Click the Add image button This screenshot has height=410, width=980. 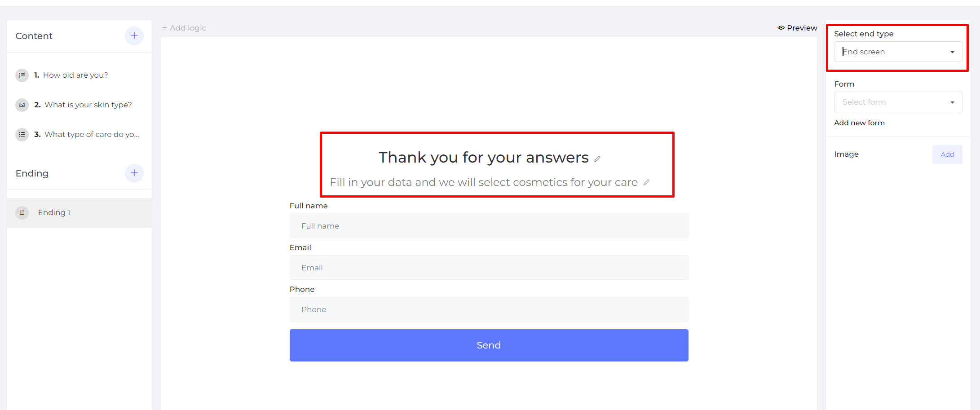[x=947, y=154]
